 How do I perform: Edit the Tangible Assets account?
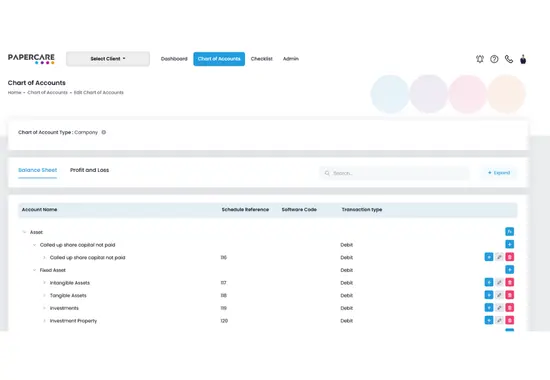[x=499, y=295]
